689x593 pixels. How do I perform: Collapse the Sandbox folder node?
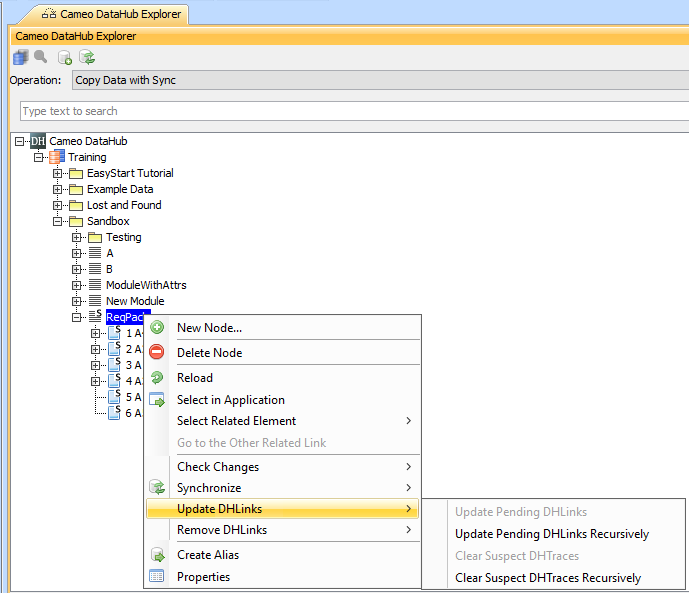58,221
